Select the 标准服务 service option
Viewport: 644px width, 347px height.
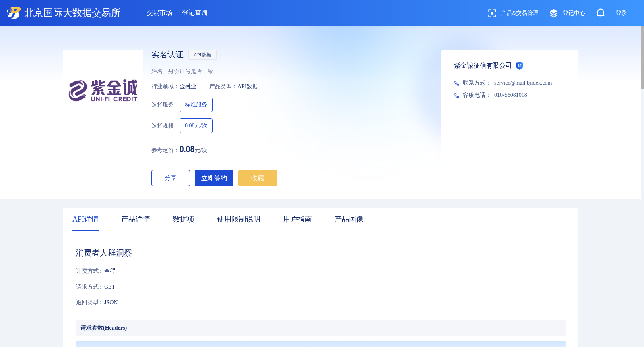coord(196,105)
